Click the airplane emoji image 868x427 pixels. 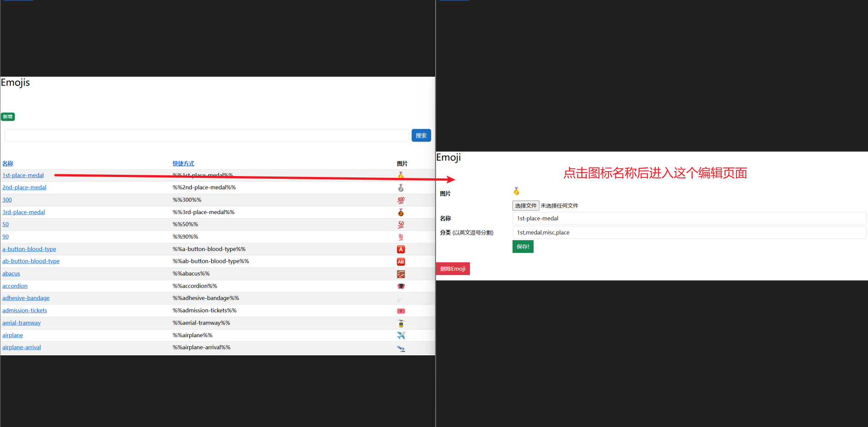coord(401,335)
